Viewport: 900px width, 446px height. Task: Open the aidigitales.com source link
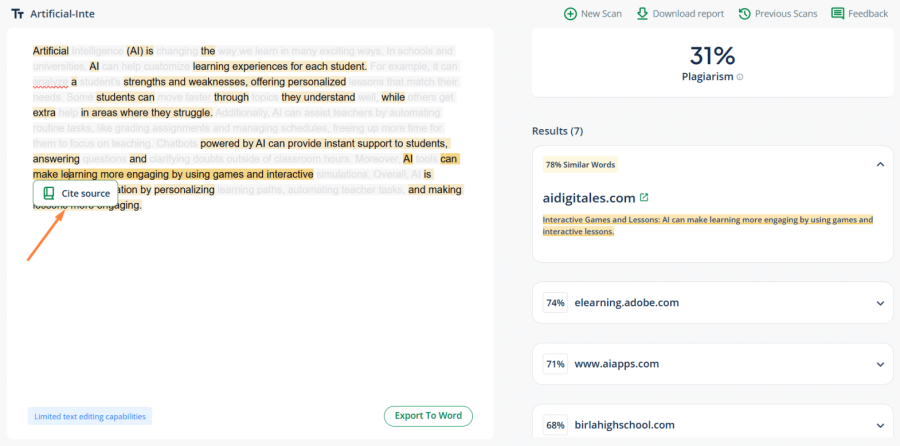pyautogui.click(x=588, y=198)
